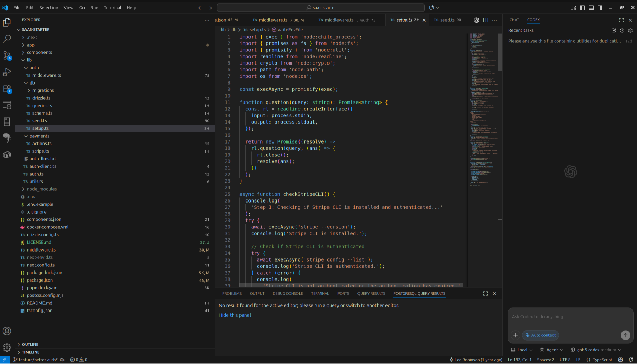Image resolution: width=637 pixels, height=364 pixels.
Task: Expand the migrations folder
Action: click(43, 90)
